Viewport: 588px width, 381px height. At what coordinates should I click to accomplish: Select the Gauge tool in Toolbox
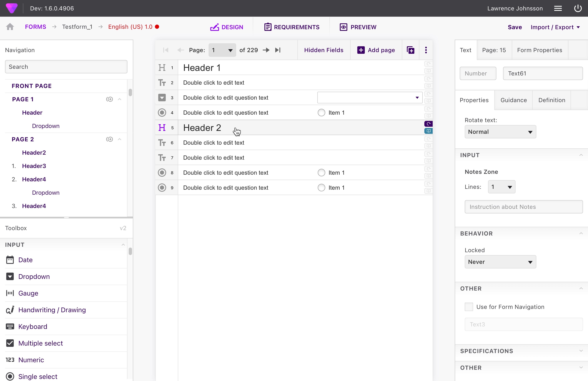[28, 293]
